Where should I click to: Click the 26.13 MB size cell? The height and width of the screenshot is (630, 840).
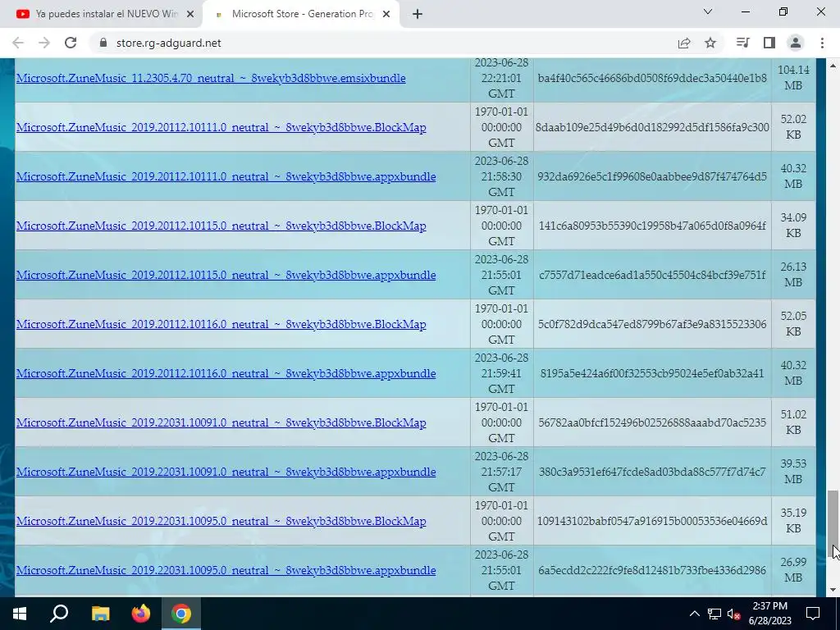(x=793, y=275)
